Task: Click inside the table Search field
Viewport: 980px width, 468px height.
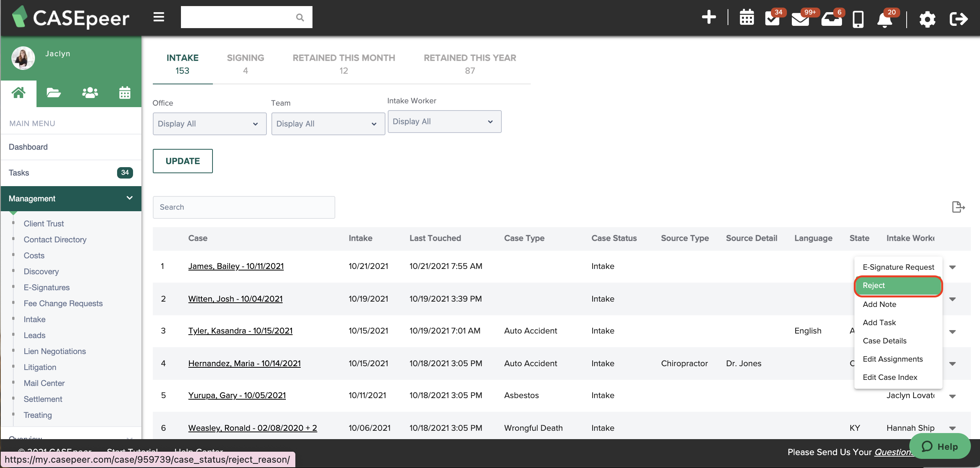Action: coord(244,207)
